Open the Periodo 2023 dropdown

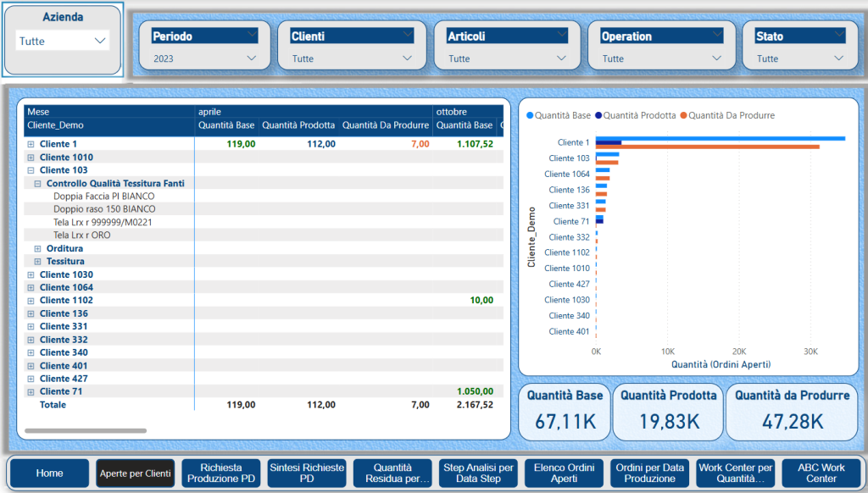tap(204, 58)
